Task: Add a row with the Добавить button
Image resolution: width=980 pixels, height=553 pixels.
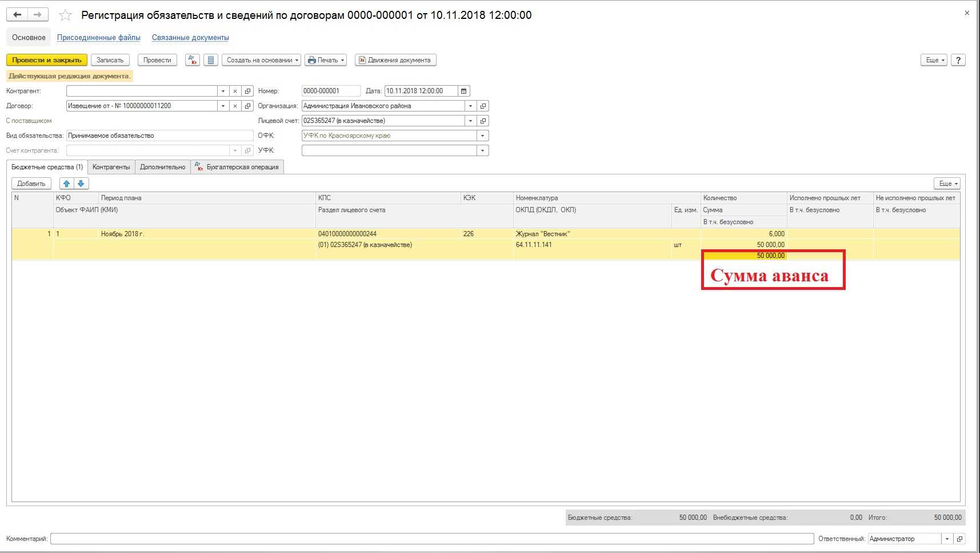Action: coord(31,184)
